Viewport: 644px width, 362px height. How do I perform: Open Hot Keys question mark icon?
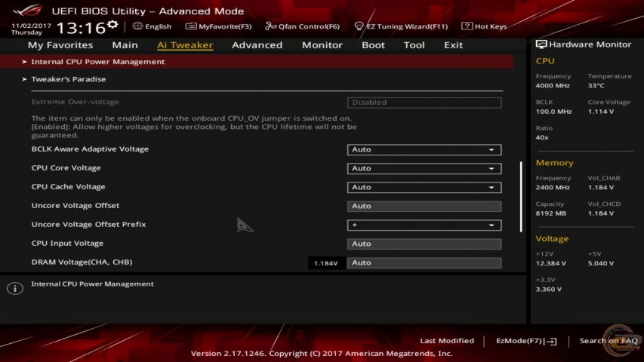467,26
